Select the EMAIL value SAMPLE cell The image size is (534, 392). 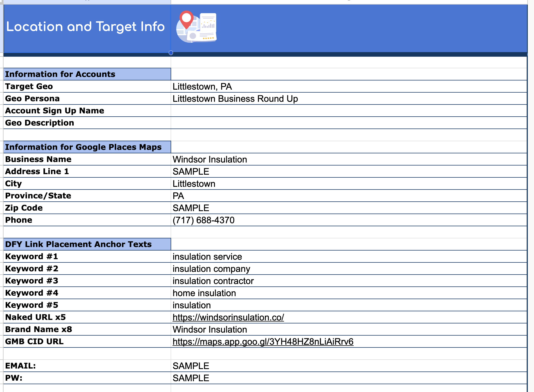coord(191,366)
